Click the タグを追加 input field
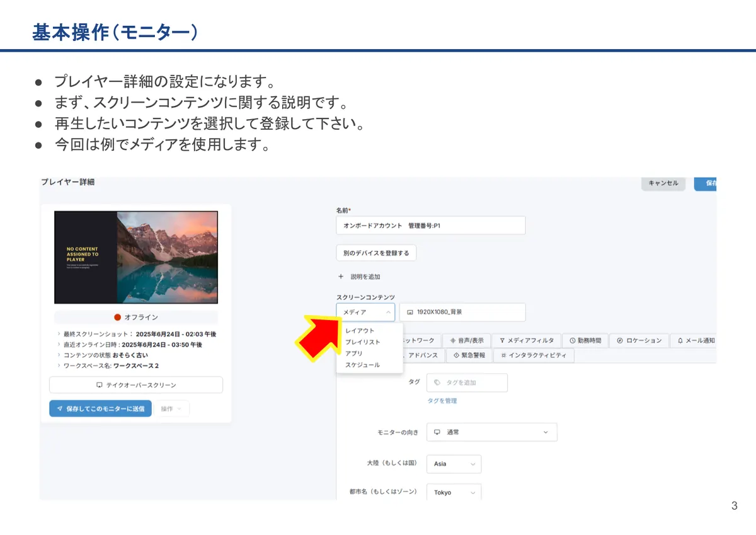 click(x=467, y=383)
